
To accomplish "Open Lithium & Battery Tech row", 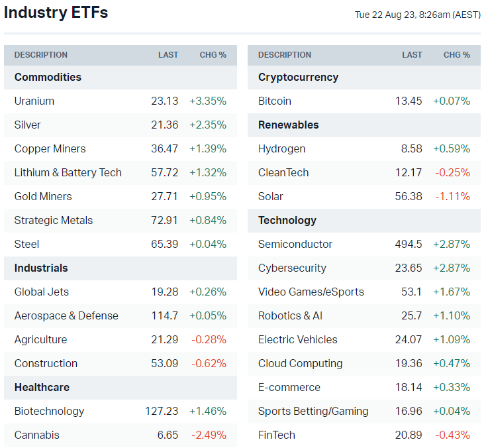I will point(68,172).
